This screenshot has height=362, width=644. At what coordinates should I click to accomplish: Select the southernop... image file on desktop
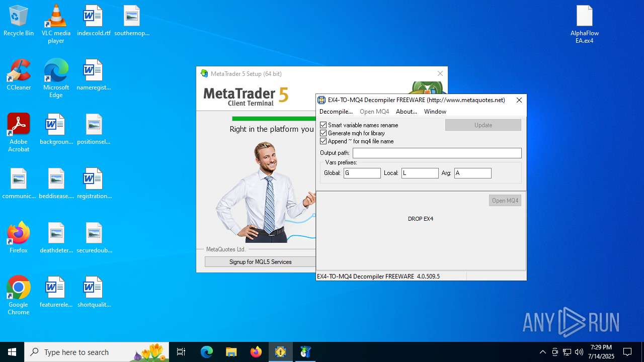132,21
